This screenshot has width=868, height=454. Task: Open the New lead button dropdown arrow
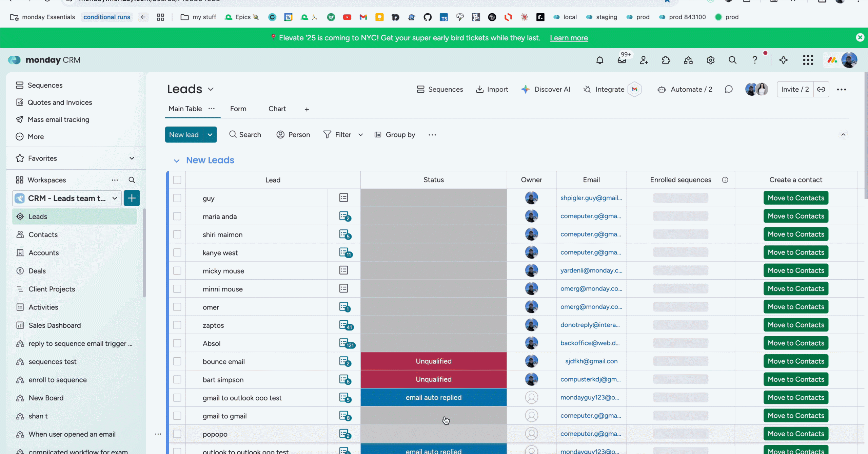[x=210, y=135]
